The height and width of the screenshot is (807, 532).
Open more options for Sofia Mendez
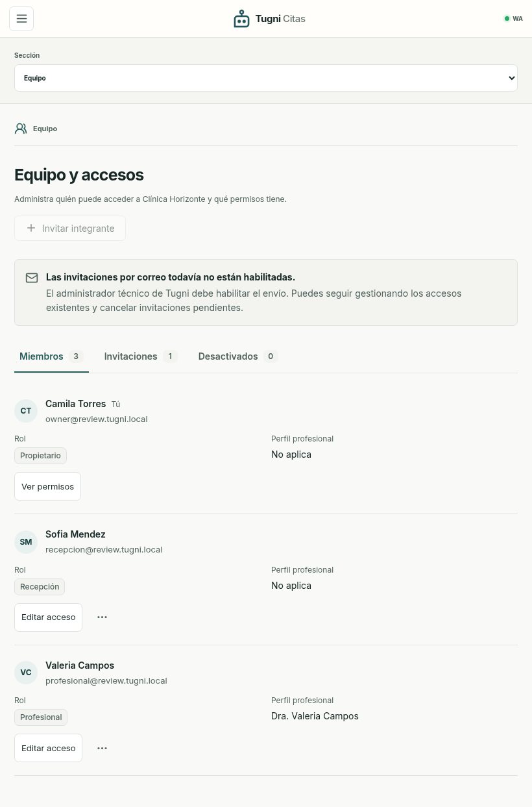102,617
